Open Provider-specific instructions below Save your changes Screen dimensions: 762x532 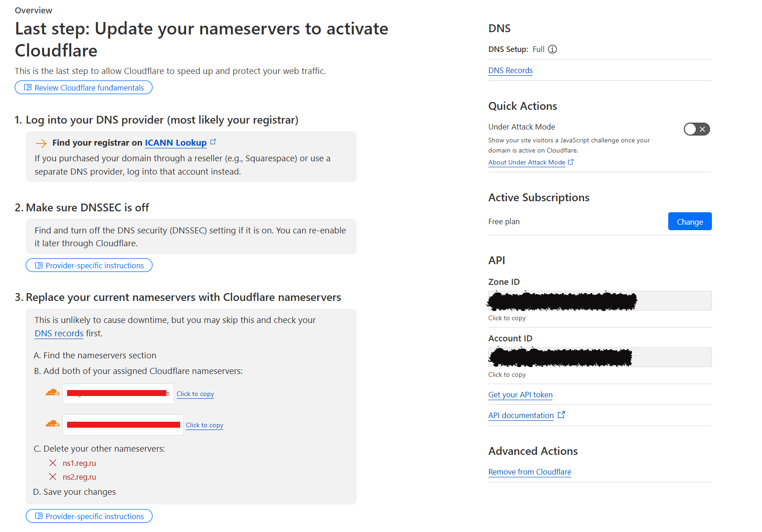click(89, 516)
